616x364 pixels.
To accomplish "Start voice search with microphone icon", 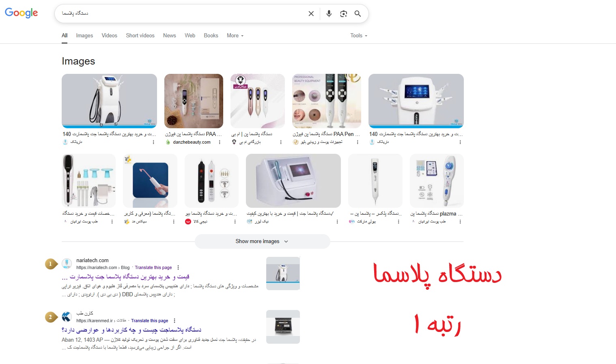I will click(x=329, y=14).
